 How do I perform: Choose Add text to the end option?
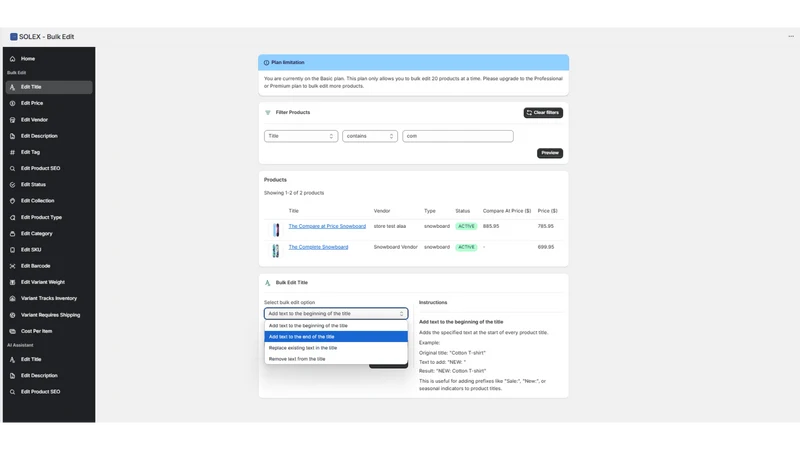coord(336,337)
